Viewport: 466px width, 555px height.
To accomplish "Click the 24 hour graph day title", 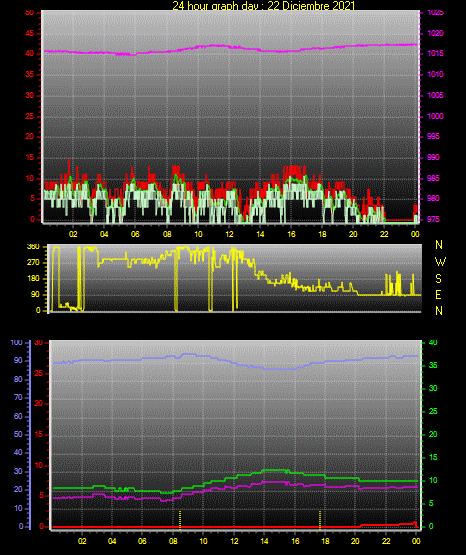I will pos(264,5).
